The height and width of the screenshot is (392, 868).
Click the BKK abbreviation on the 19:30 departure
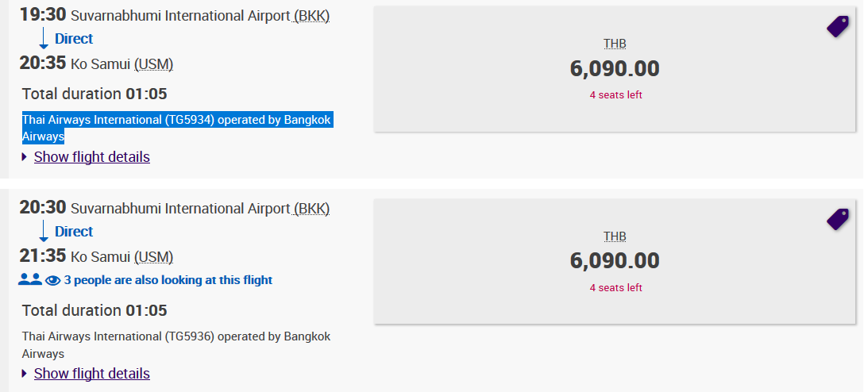311,16
